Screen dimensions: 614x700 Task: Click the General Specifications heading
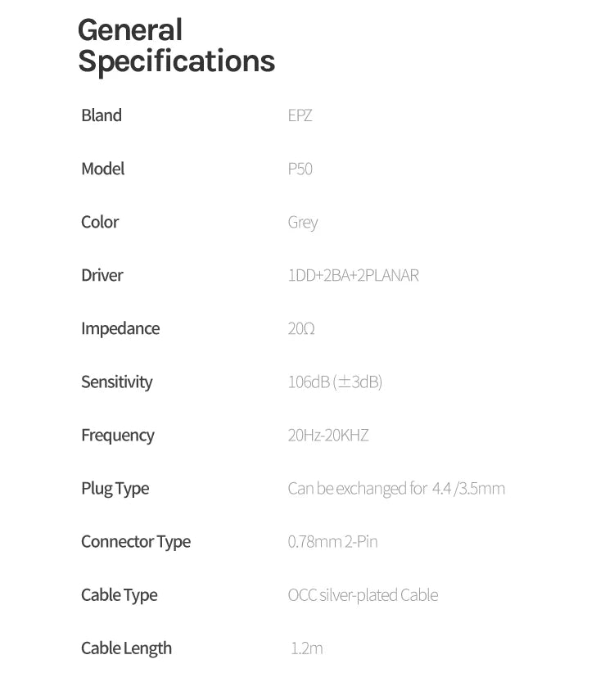click(x=176, y=45)
